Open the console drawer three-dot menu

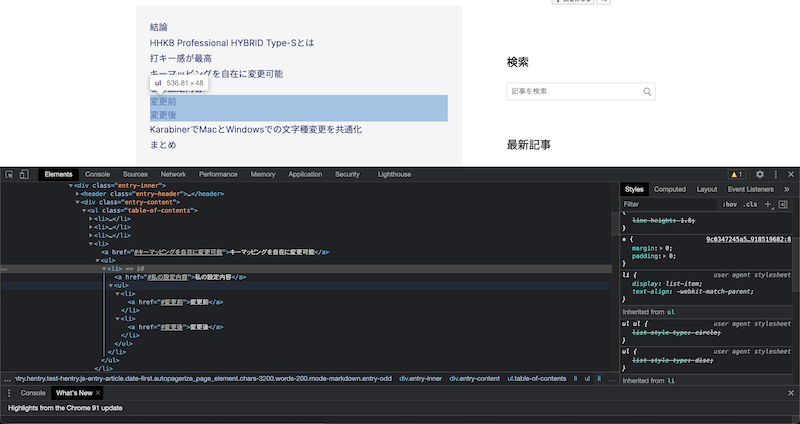(x=9, y=393)
